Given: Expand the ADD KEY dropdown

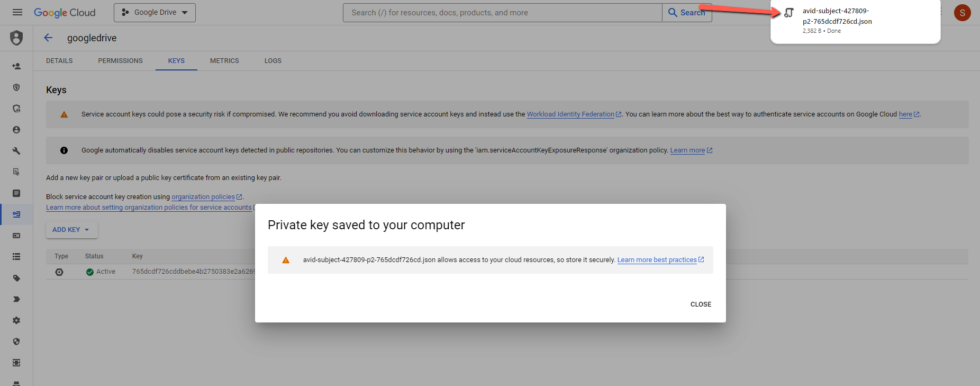Looking at the screenshot, I should coord(71,230).
